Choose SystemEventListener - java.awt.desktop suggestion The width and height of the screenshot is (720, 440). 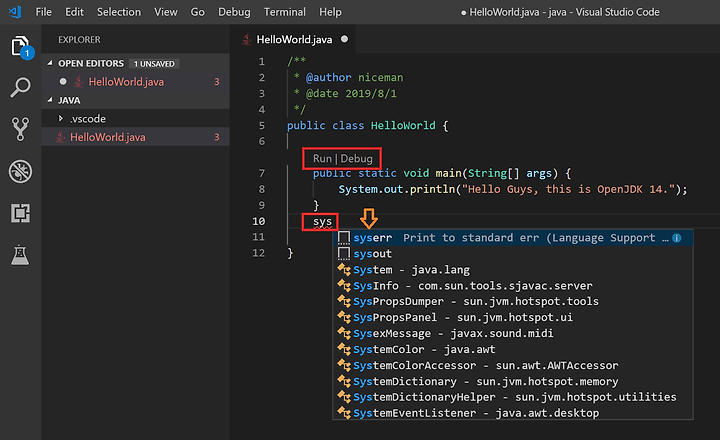click(513, 413)
